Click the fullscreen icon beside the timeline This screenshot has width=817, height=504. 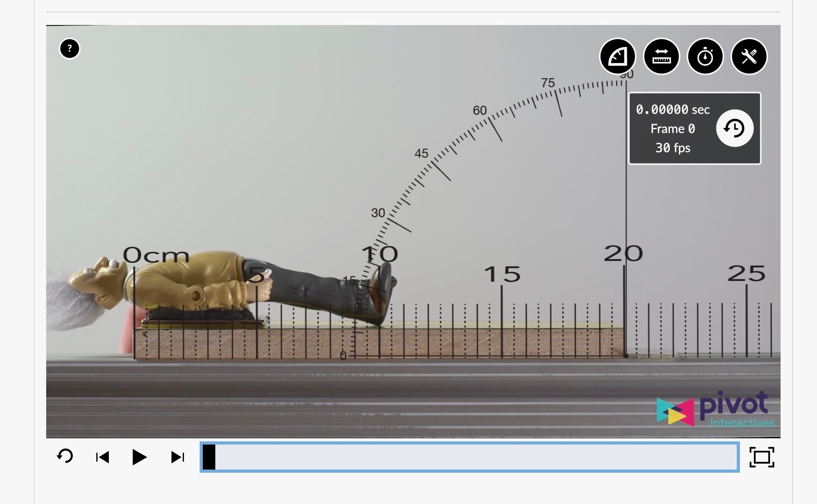[763, 457]
